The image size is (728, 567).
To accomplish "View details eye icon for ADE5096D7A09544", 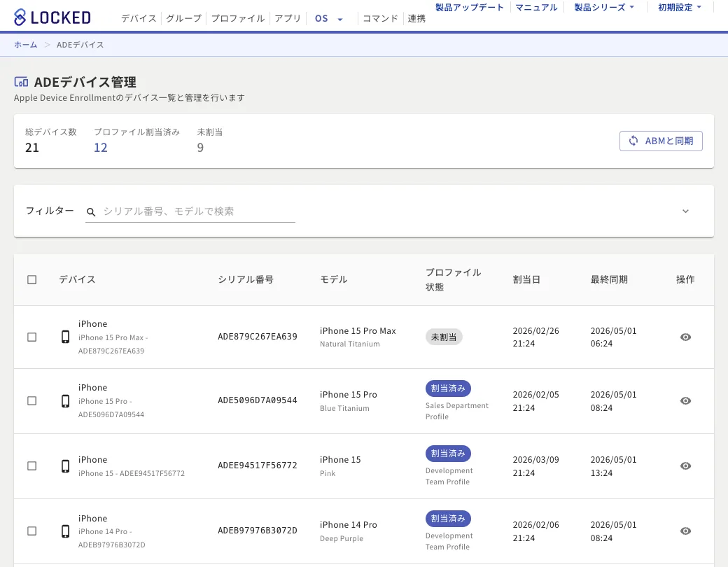I will click(685, 401).
